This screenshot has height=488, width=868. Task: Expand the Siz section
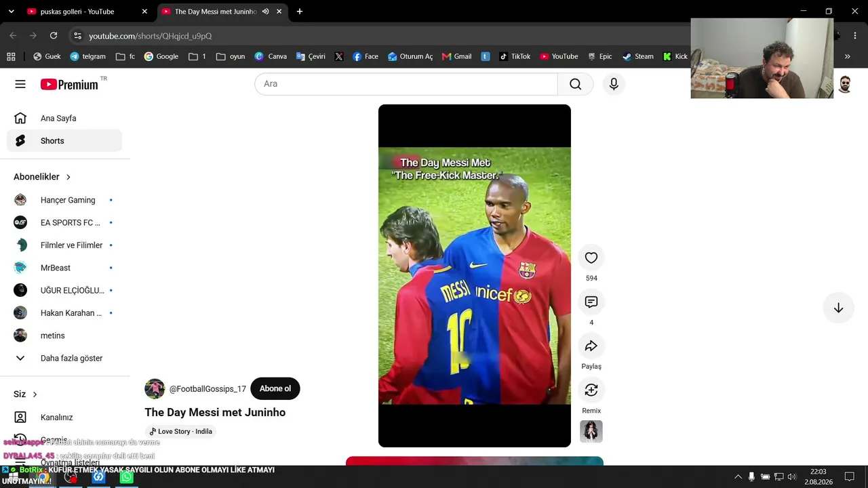(26, 394)
